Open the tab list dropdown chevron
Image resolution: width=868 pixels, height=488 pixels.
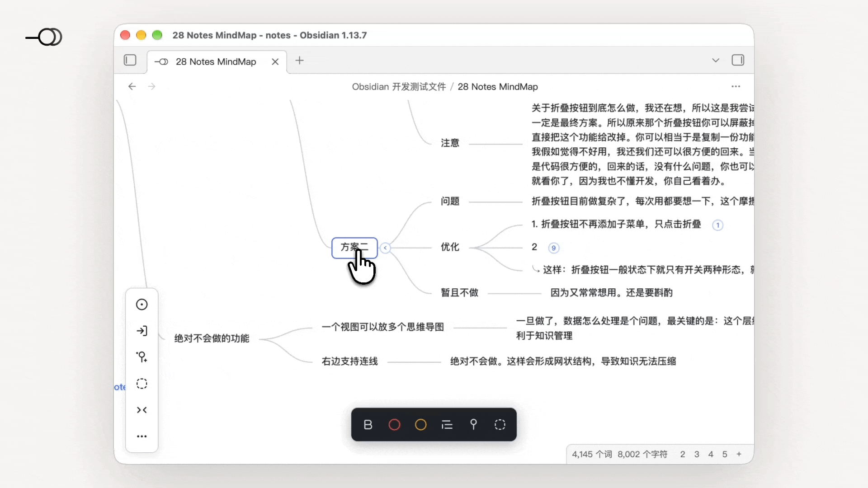[x=716, y=60]
